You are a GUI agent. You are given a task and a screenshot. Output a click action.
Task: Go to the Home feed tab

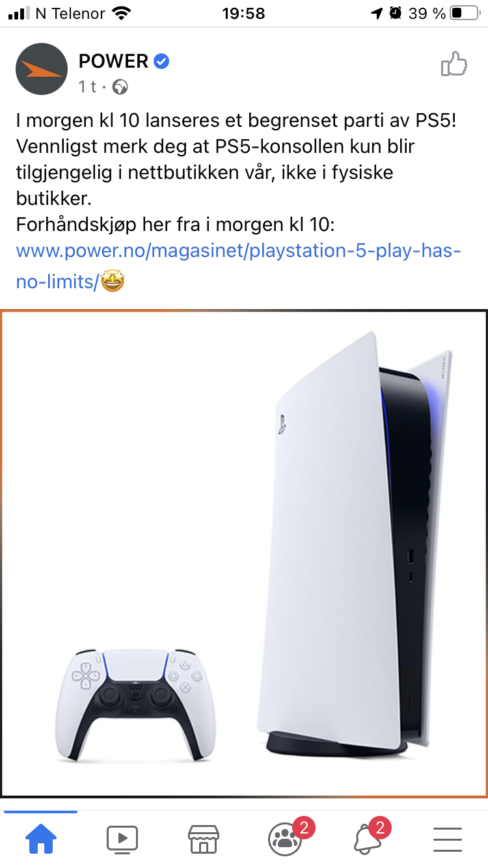click(40, 839)
